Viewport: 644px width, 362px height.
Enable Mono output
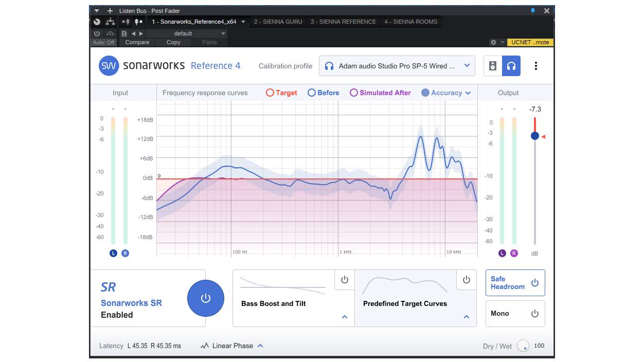pyautogui.click(x=515, y=314)
